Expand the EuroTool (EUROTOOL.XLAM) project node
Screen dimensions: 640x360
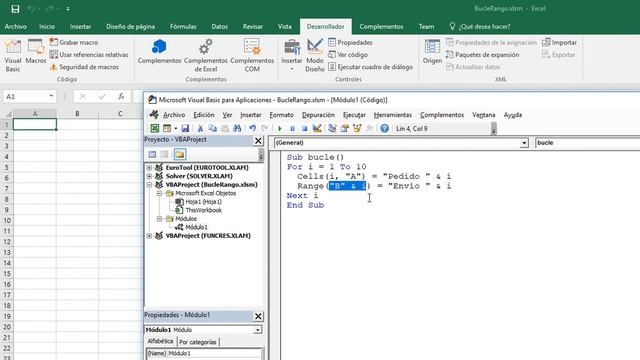tap(149, 168)
